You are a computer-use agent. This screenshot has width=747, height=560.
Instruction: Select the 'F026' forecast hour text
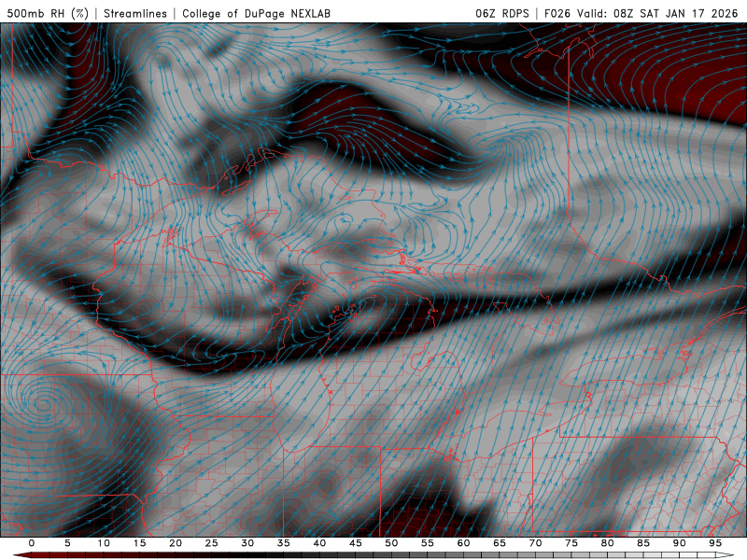[x=557, y=13]
